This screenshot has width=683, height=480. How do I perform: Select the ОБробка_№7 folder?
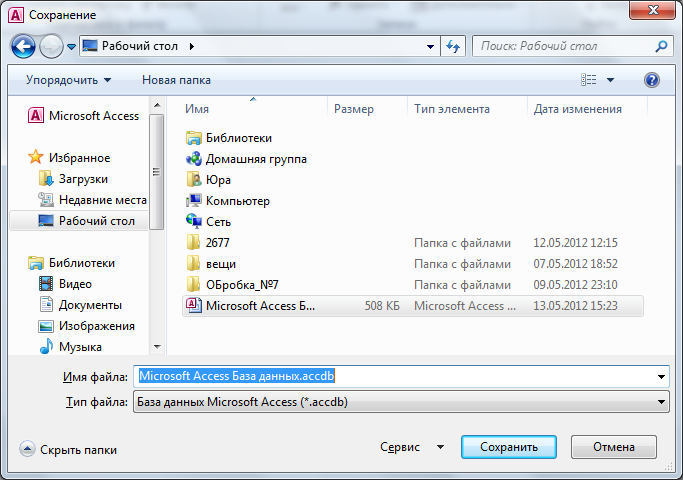coord(232,284)
